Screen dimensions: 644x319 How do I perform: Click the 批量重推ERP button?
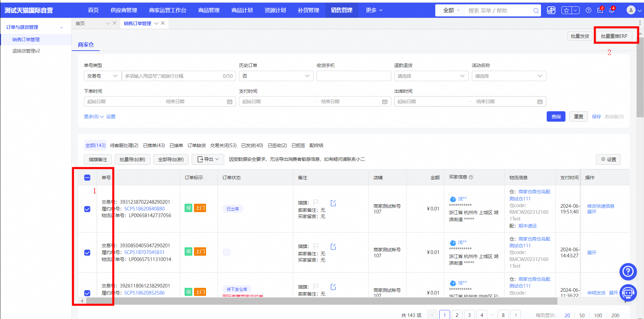point(614,36)
